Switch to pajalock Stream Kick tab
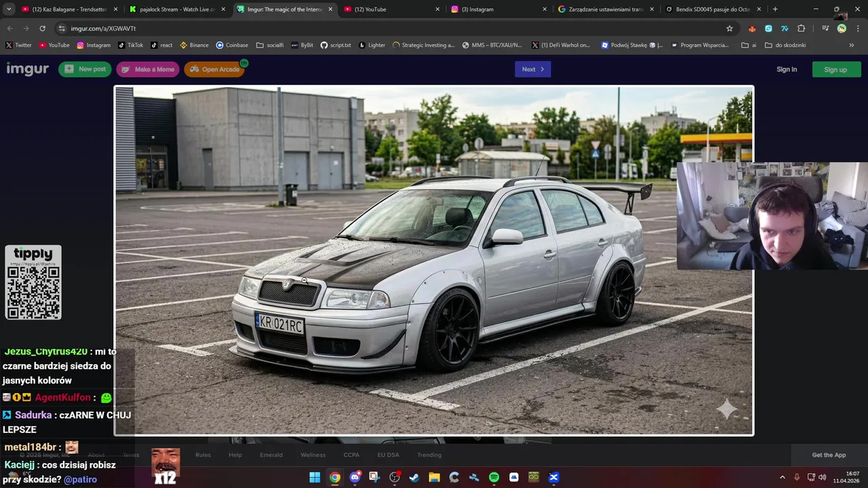 [x=176, y=9]
